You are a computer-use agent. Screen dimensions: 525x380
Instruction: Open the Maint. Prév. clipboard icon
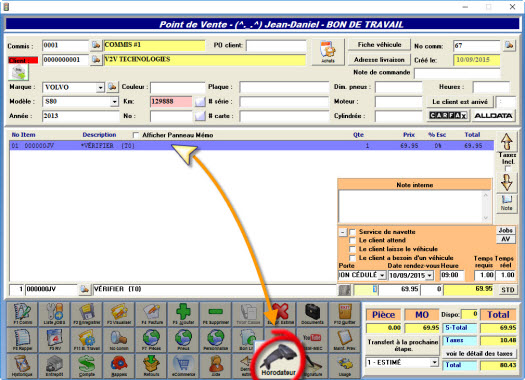coord(345,340)
